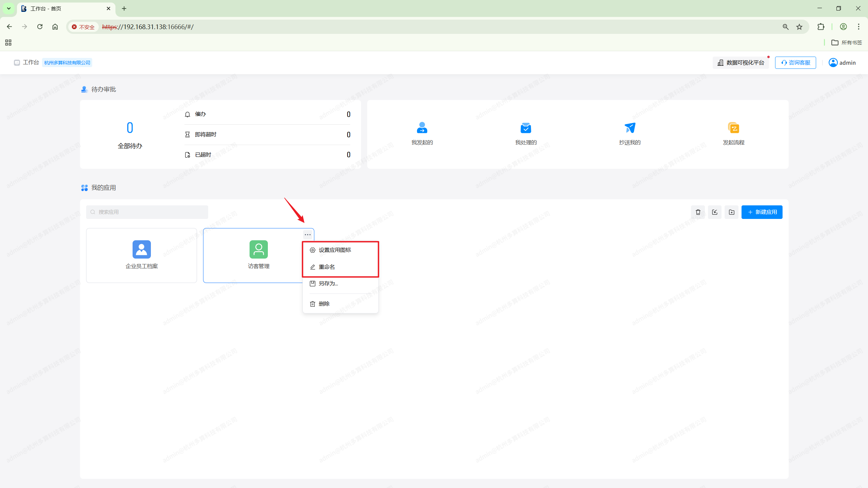Choose 删除 from context menu
868x488 pixels.
[324, 304]
